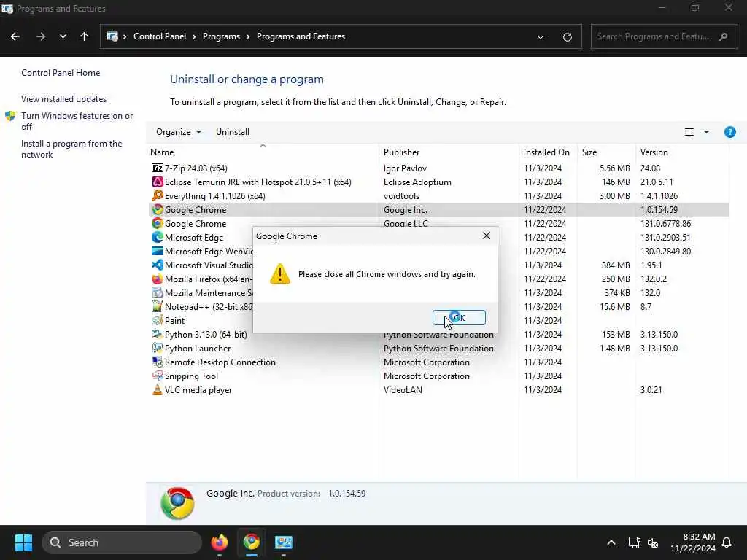Click the Everything search program icon
747x560 pixels.
(158, 195)
